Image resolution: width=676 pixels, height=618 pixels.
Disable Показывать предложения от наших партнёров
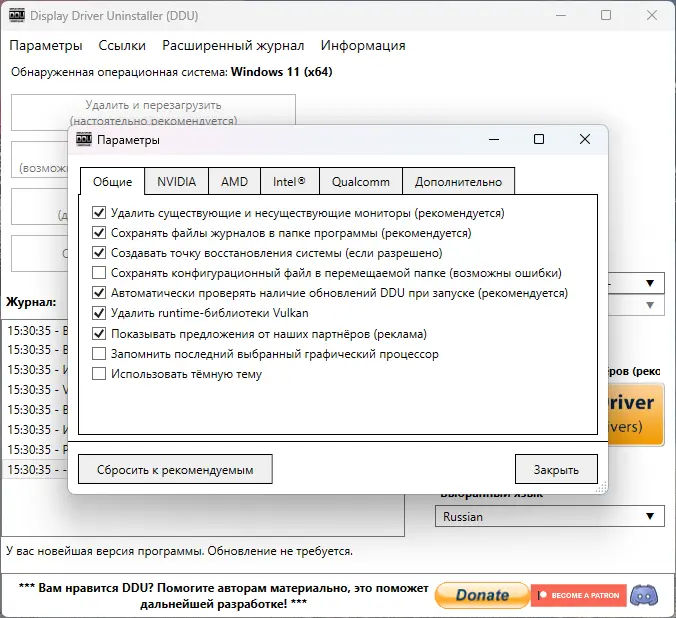pyautogui.click(x=99, y=334)
